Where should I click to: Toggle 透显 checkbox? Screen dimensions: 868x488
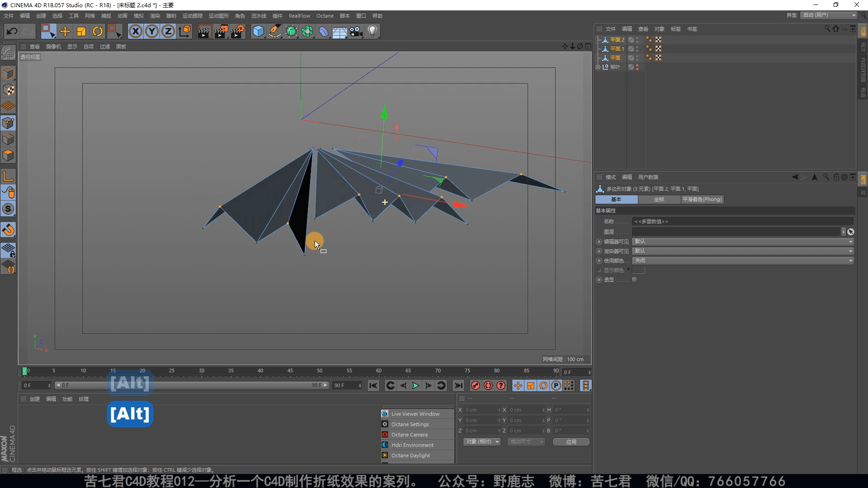point(634,279)
